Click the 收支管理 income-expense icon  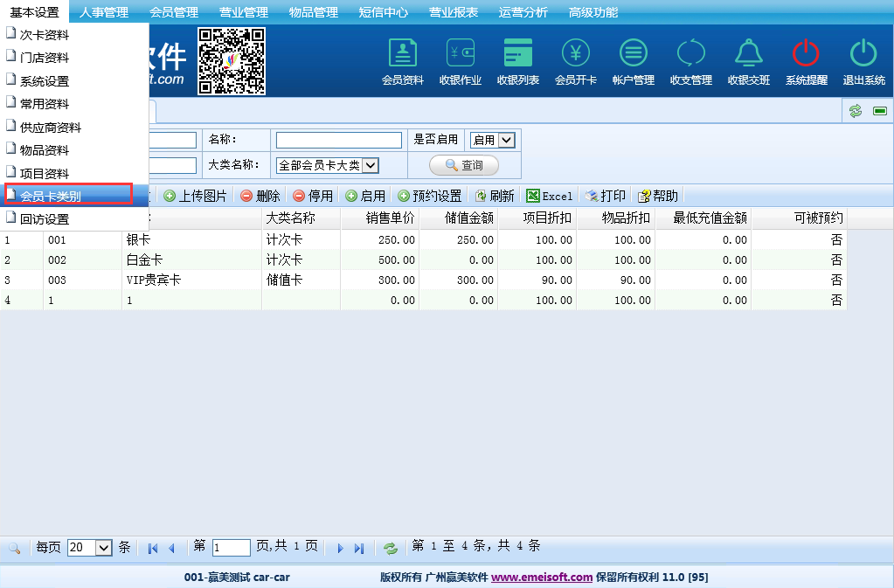click(690, 61)
